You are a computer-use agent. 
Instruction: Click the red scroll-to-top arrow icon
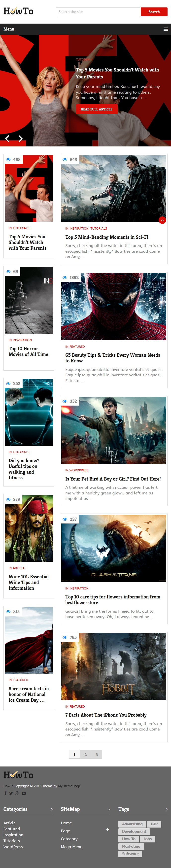pos(162,220)
